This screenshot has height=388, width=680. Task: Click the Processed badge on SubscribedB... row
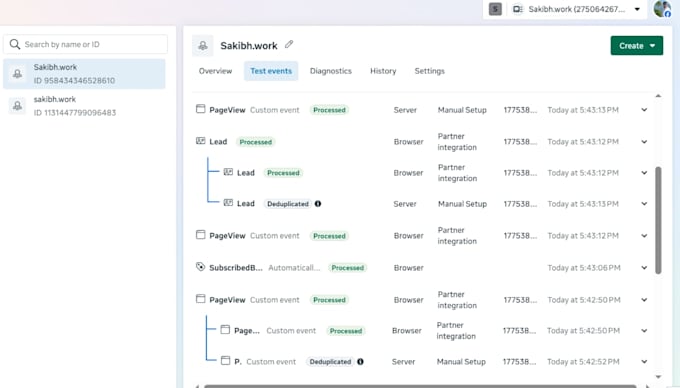348,268
